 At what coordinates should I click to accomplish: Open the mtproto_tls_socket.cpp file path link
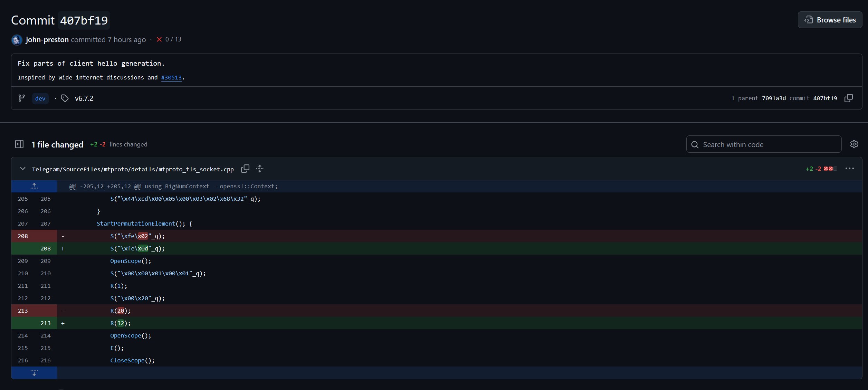pyautogui.click(x=133, y=169)
